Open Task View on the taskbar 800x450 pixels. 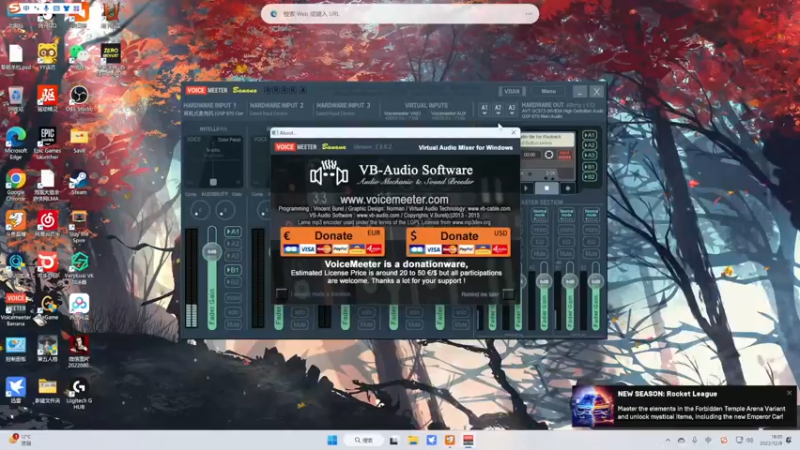click(394, 440)
